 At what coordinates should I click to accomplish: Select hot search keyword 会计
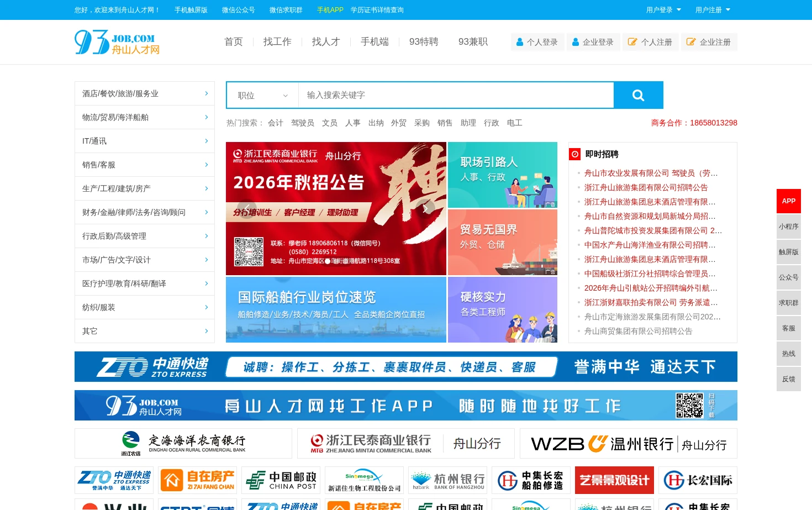[276, 123]
